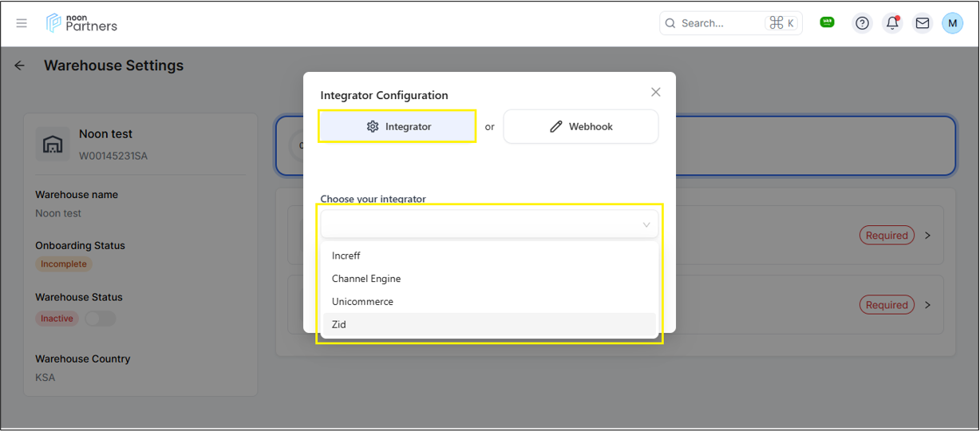The width and height of the screenshot is (980, 432).
Task: Open the hamburger navigation menu
Action: click(x=22, y=23)
